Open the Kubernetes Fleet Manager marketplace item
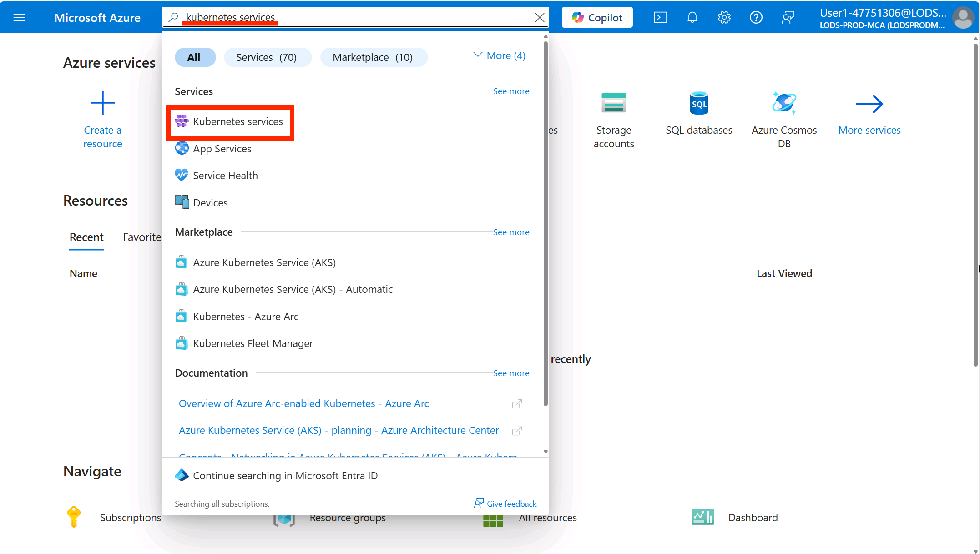The height and width of the screenshot is (554, 980). pyautogui.click(x=244, y=343)
